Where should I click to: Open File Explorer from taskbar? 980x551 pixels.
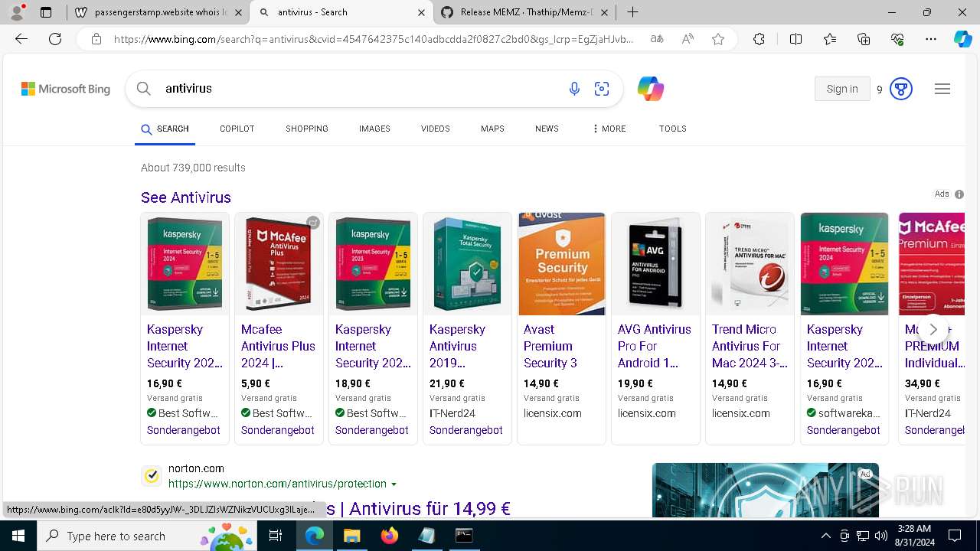click(351, 536)
